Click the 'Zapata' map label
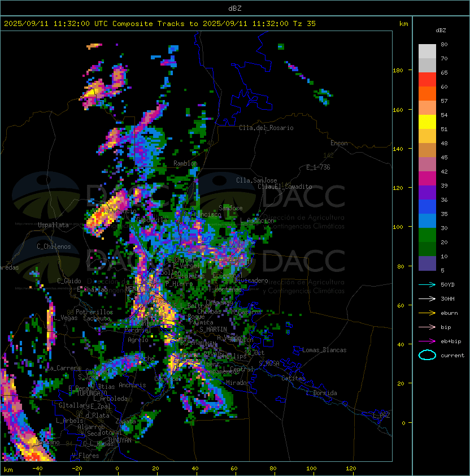Screen dimensions: 470x476 click(125, 421)
